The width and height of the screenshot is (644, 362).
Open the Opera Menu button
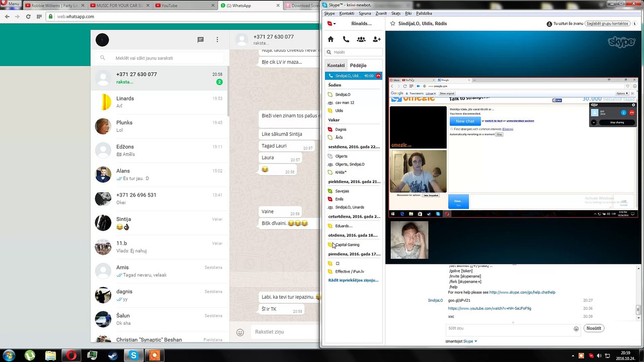point(11,4)
